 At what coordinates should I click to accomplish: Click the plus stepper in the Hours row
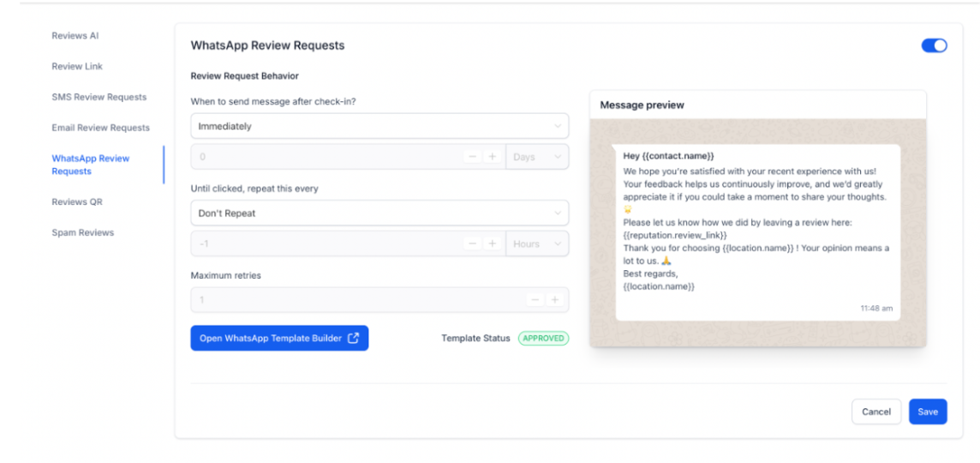493,244
